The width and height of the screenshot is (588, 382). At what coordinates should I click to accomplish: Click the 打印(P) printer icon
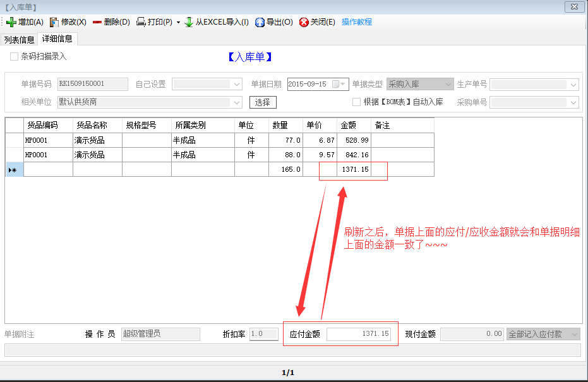click(x=141, y=22)
